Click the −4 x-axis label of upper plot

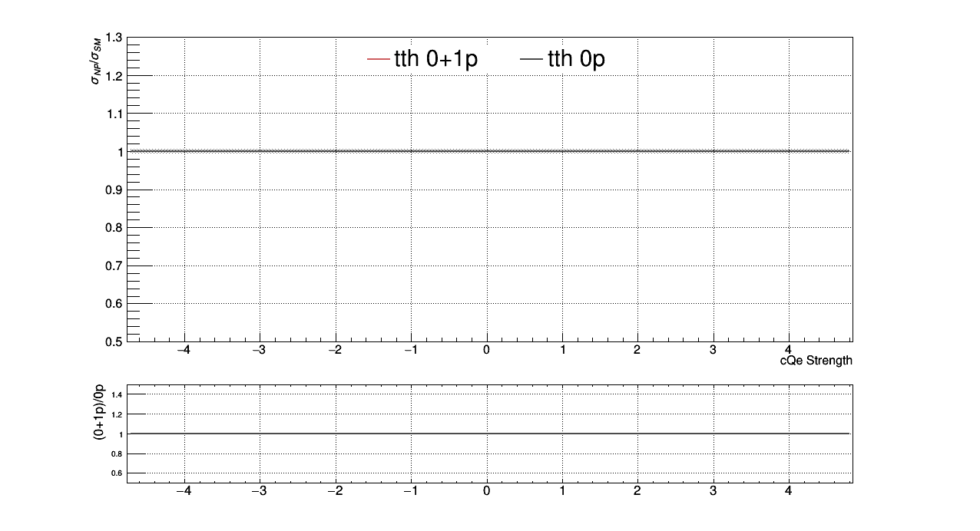click(184, 350)
